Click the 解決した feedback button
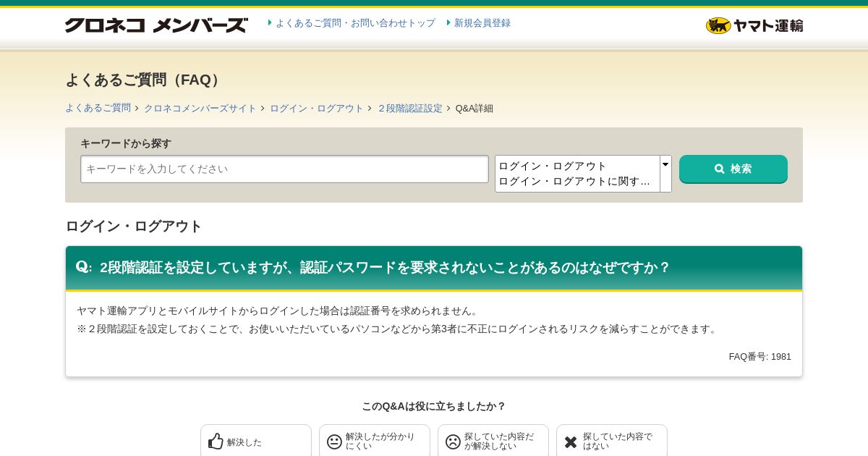The height and width of the screenshot is (456, 868). tap(256, 441)
